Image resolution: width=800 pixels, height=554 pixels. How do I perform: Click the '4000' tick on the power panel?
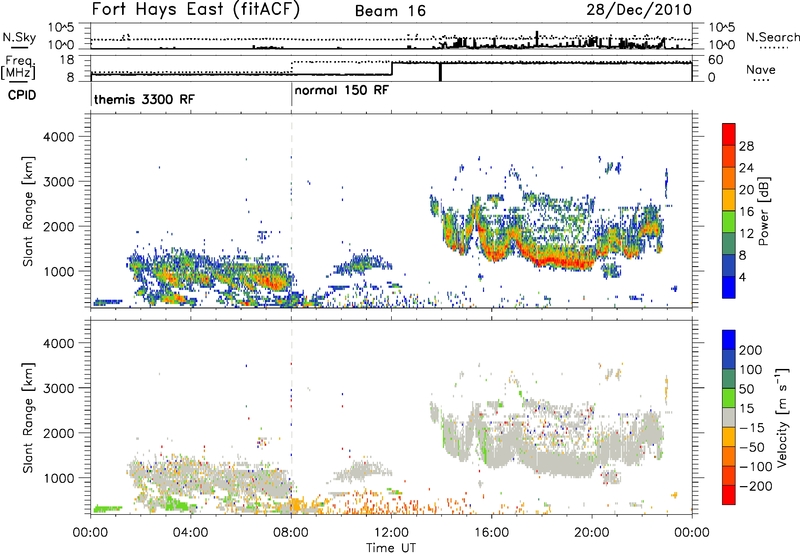pos(58,137)
